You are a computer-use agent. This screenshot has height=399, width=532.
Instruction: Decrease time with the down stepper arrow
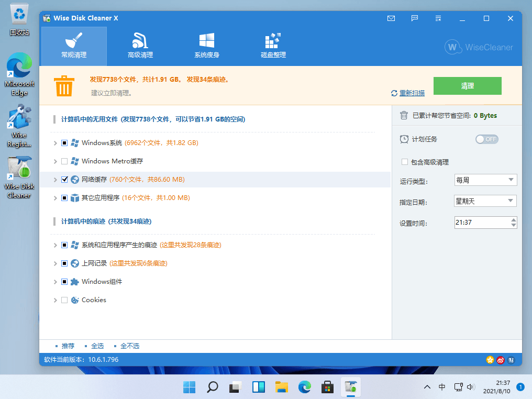[513, 225]
